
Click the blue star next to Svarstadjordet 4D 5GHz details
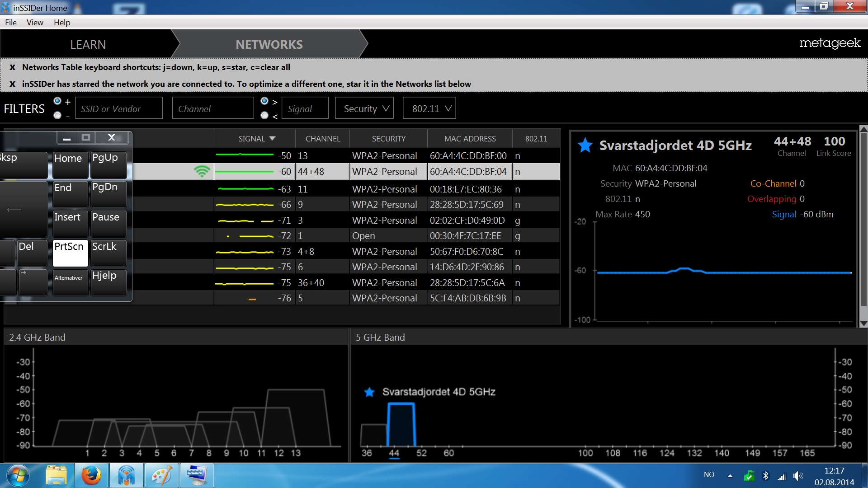[x=585, y=145]
